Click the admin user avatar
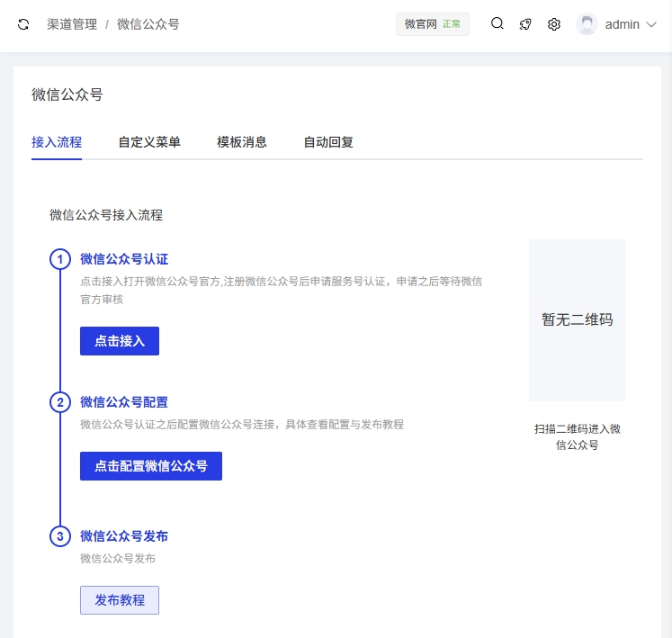 587,24
